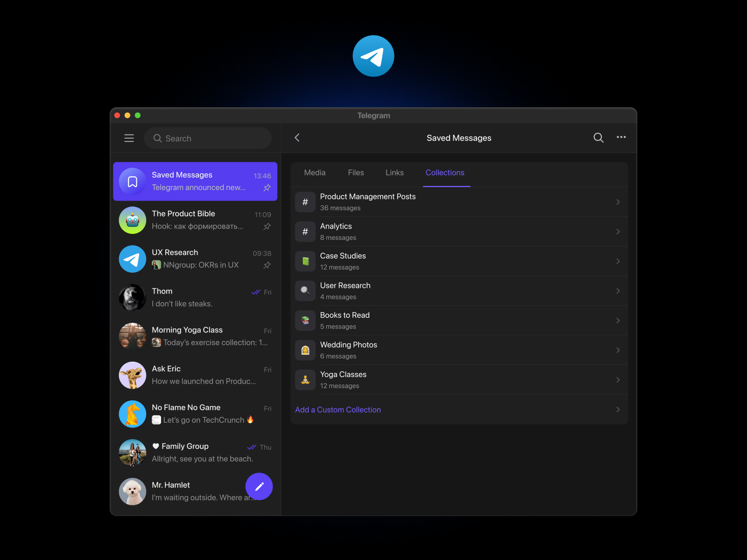747x560 pixels.
Task: Click the UX Research Telegram avatar
Action: 133,259
